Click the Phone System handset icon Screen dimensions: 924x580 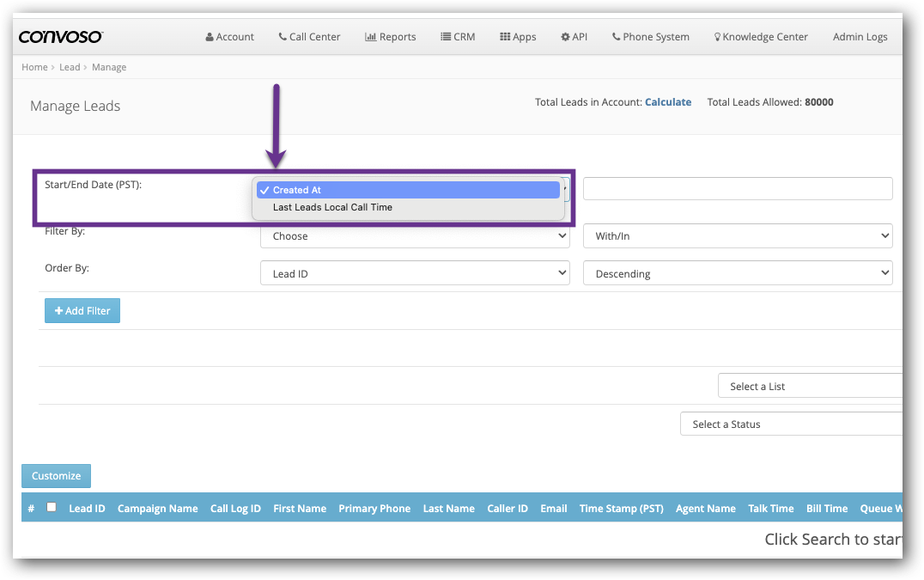[616, 37]
